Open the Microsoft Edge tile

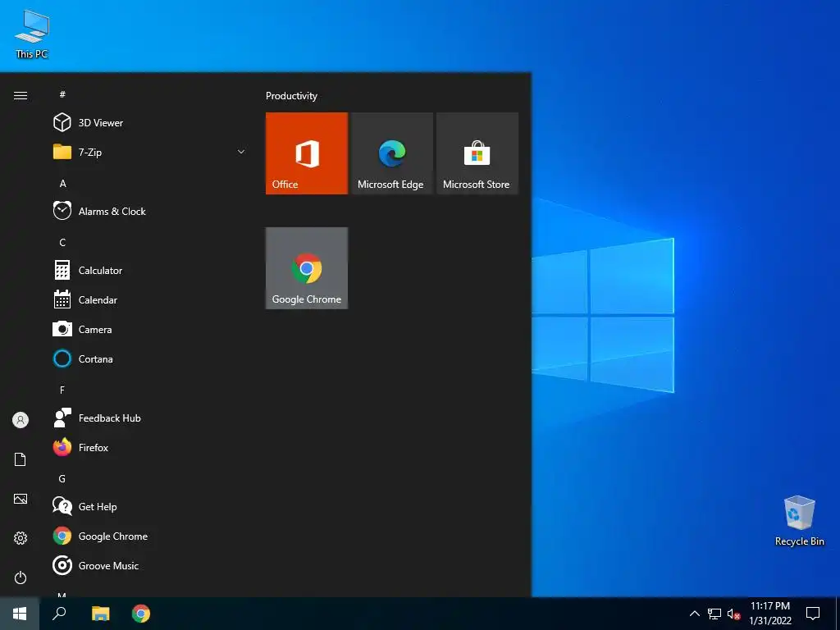pos(391,153)
